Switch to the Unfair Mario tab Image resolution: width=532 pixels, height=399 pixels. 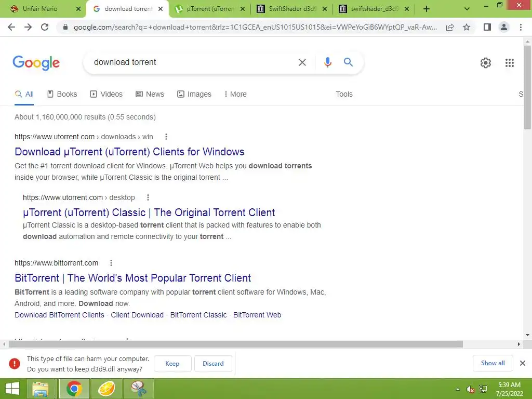click(x=40, y=9)
